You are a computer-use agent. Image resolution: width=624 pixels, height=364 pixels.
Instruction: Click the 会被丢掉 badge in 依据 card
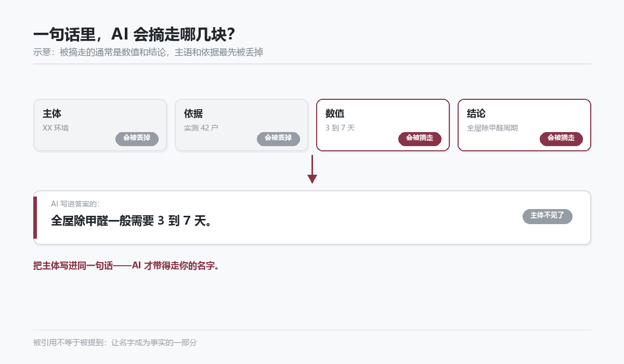278,139
